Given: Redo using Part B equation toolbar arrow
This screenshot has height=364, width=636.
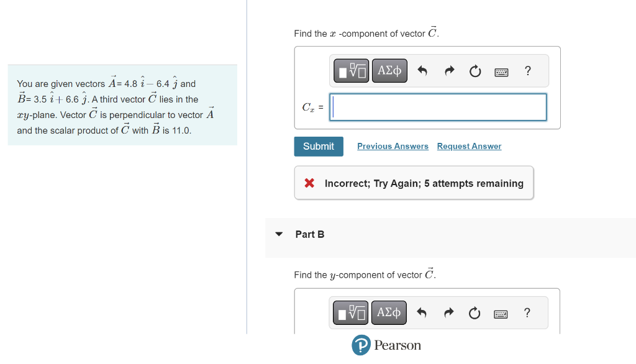Looking at the screenshot, I should coord(448,312).
